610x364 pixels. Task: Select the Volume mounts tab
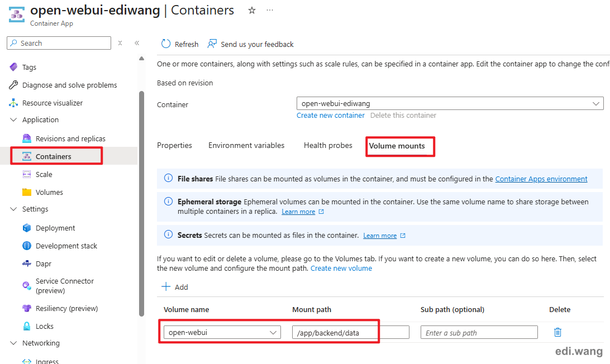397,146
